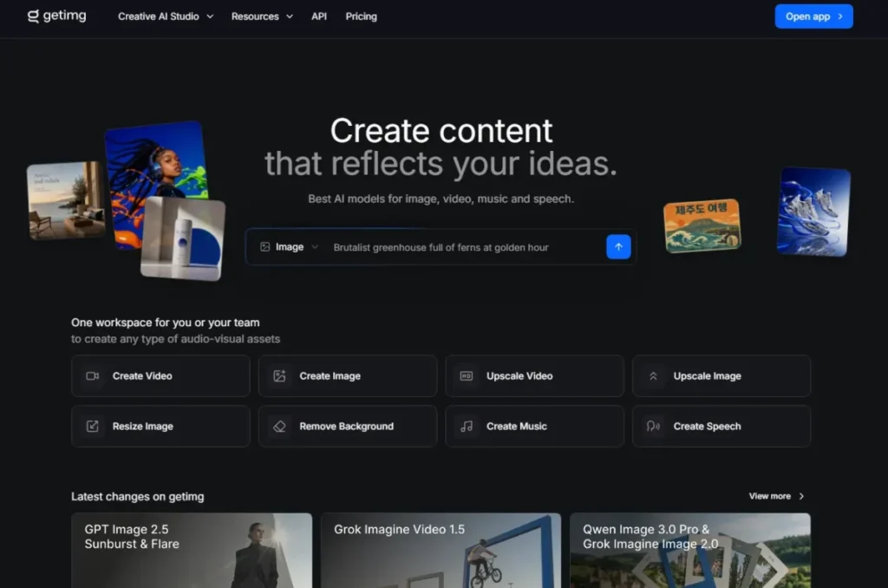This screenshot has height=588, width=888.
Task: Click the speaking head Create Speech icon
Action: (x=653, y=426)
